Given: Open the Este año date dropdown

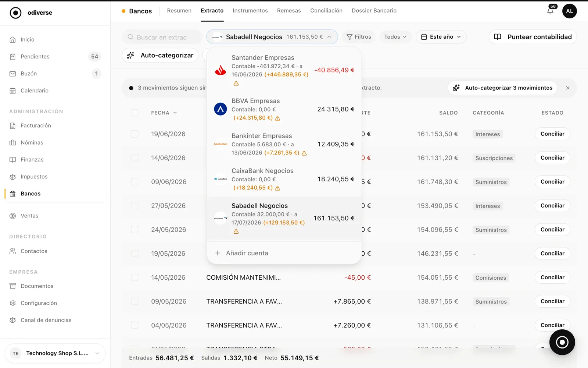Looking at the screenshot, I should click(441, 37).
